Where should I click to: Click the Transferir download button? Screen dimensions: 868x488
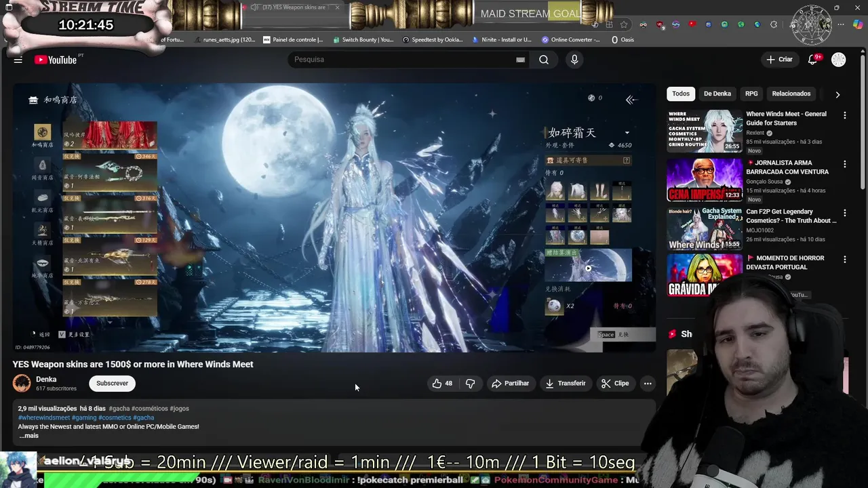point(565,384)
